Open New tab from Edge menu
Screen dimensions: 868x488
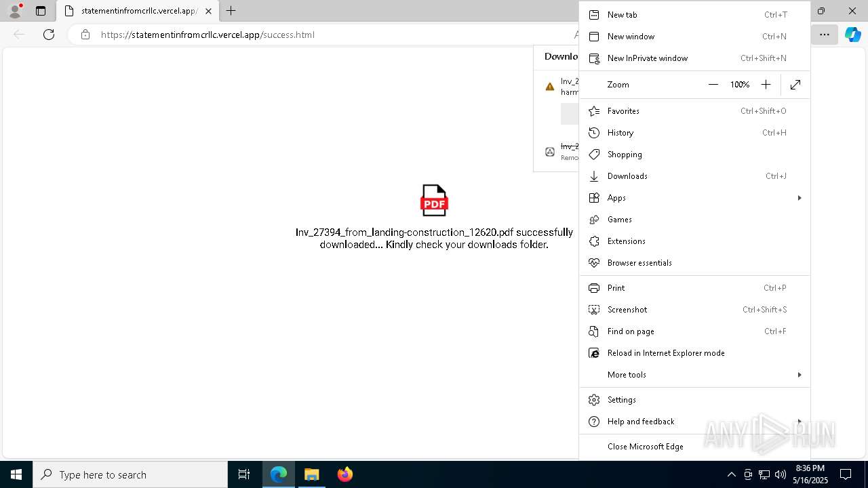tap(694, 15)
